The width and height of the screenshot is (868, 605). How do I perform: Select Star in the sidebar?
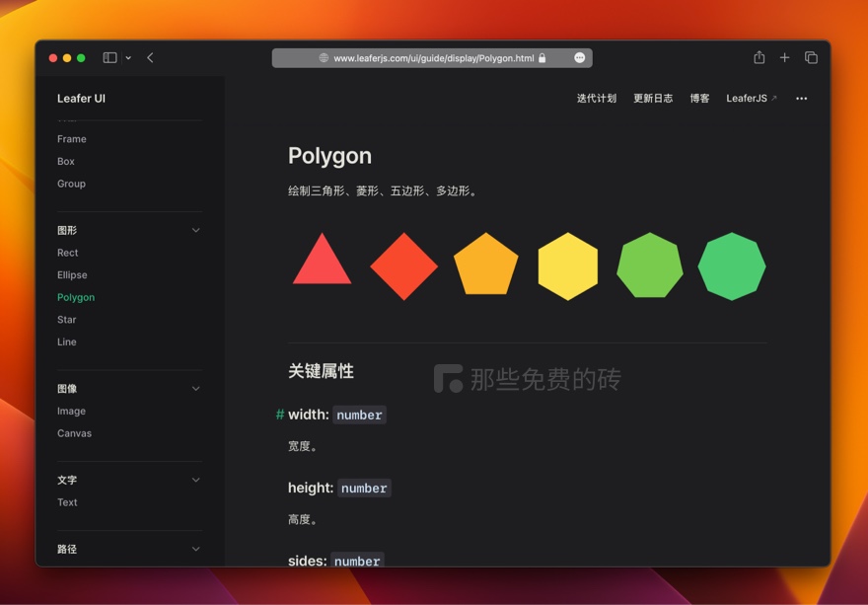tap(66, 320)
